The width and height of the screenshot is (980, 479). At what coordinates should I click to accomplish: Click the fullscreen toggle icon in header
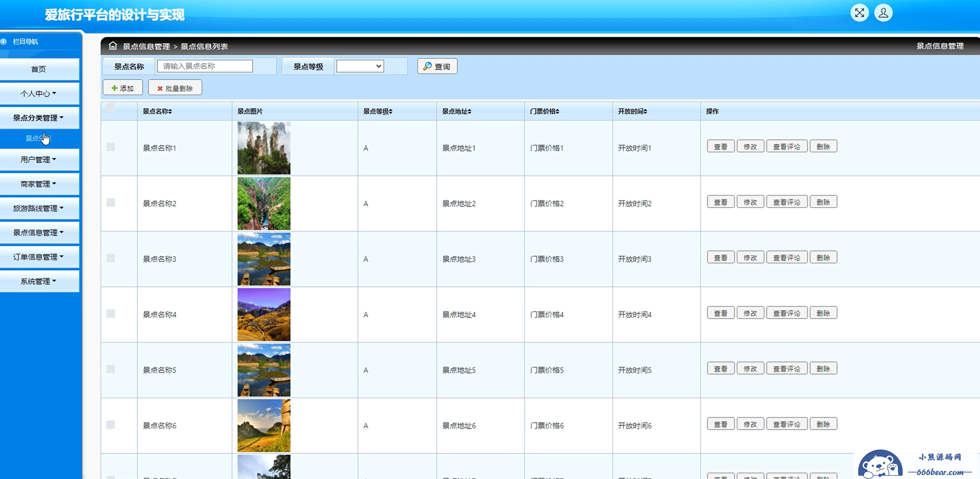859,13
